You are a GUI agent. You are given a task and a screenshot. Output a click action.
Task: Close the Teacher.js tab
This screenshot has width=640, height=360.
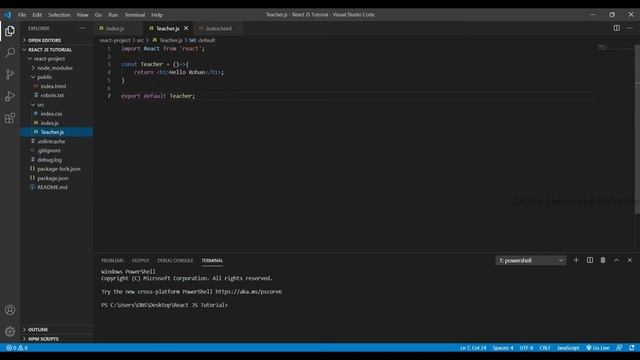[x=186, y=28]
